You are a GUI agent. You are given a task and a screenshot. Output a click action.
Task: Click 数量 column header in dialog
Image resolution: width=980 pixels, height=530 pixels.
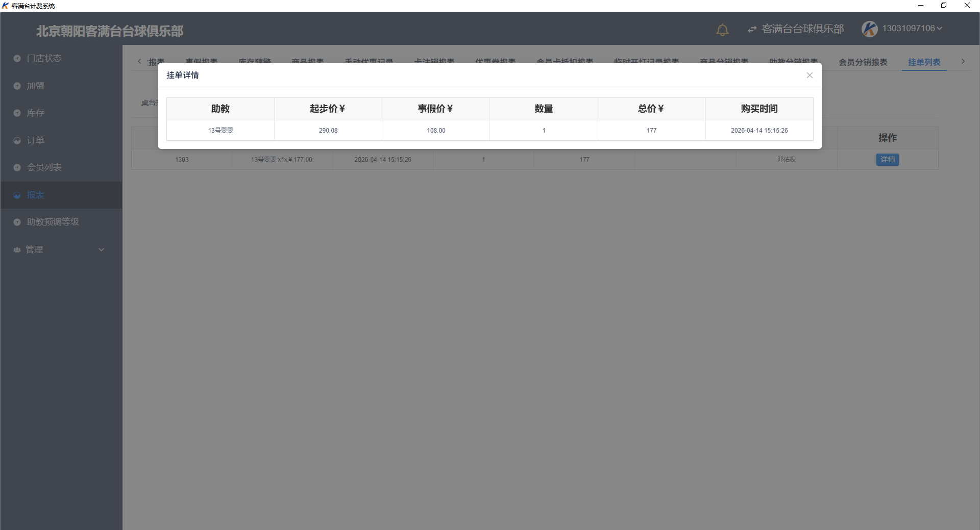pyautogui.click(x=544, y=109)
